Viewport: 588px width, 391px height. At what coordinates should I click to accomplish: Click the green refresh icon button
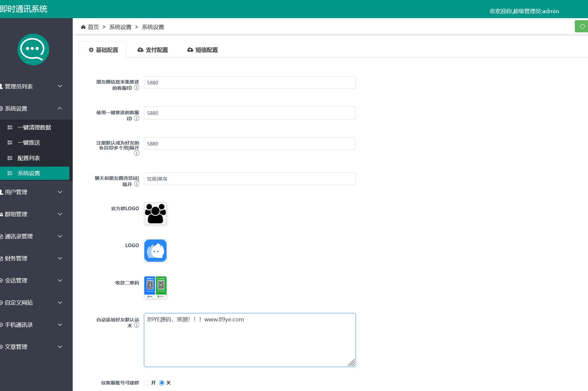click(x=582, y=26)
